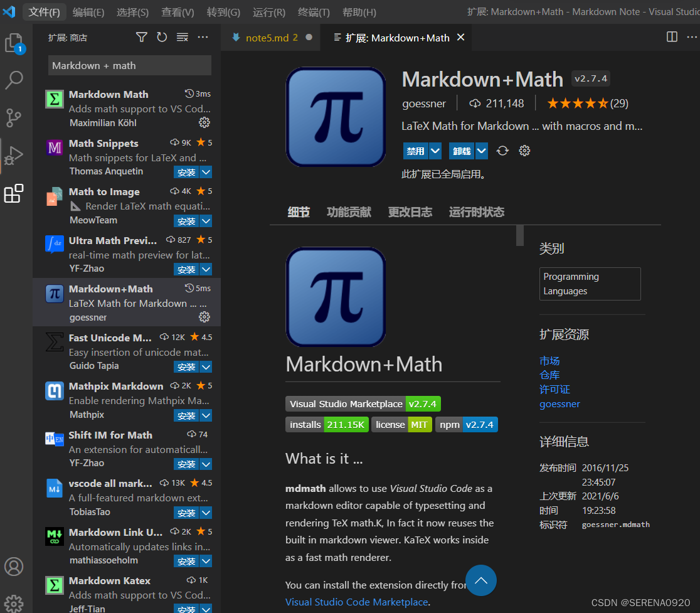
Task: Open install dropdown for Ultra Math Preview
Action: [206, 270]
